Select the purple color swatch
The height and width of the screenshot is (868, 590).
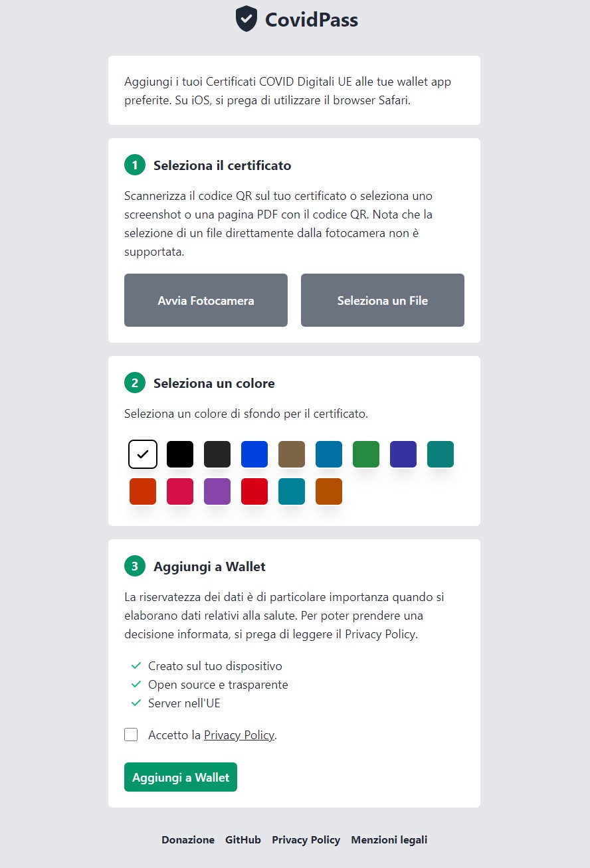[217, 491]
